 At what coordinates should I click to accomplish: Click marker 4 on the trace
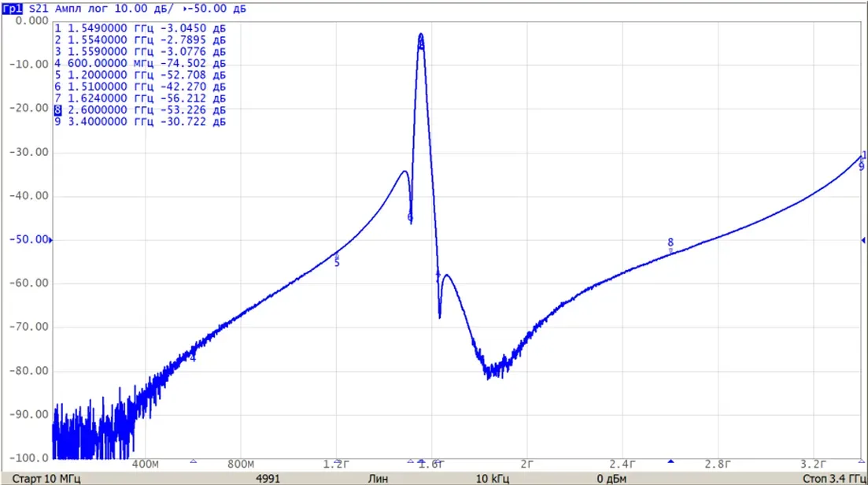tap(193, 357)
